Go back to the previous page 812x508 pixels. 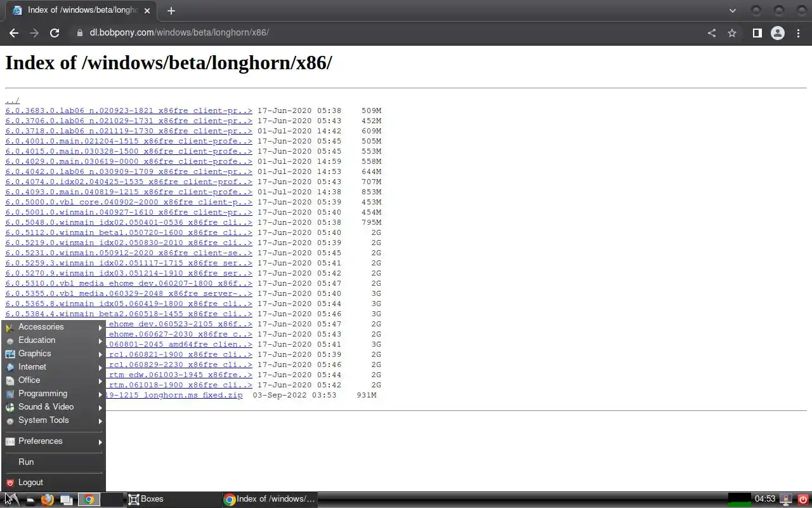[x=14, y=33]
